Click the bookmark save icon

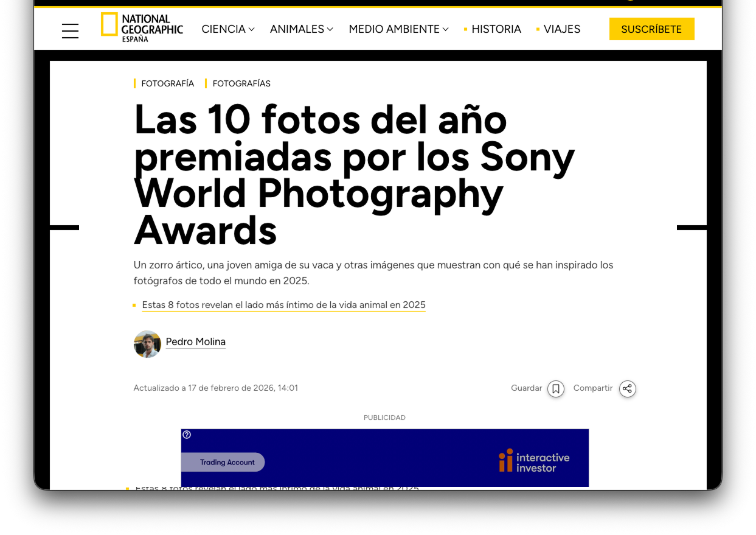556,389
